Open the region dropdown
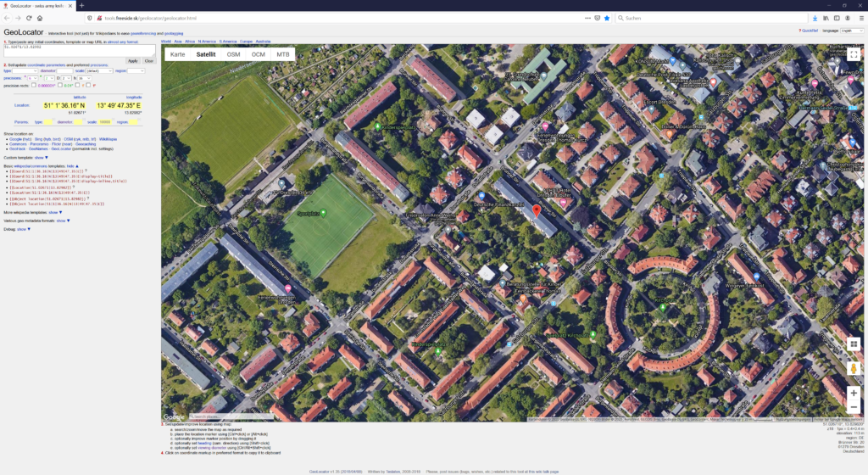This screenshot has width=868, height=475. coord(136,70)
